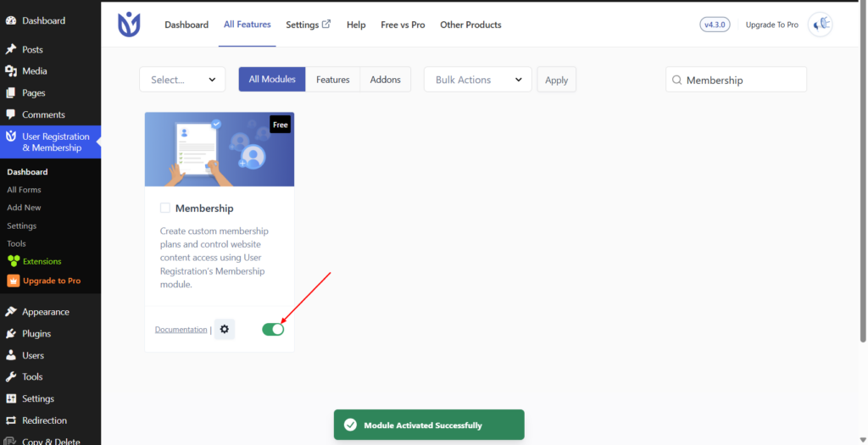Open the Dashboard top navigation item

pyautogui.click(x=186, y=25)
